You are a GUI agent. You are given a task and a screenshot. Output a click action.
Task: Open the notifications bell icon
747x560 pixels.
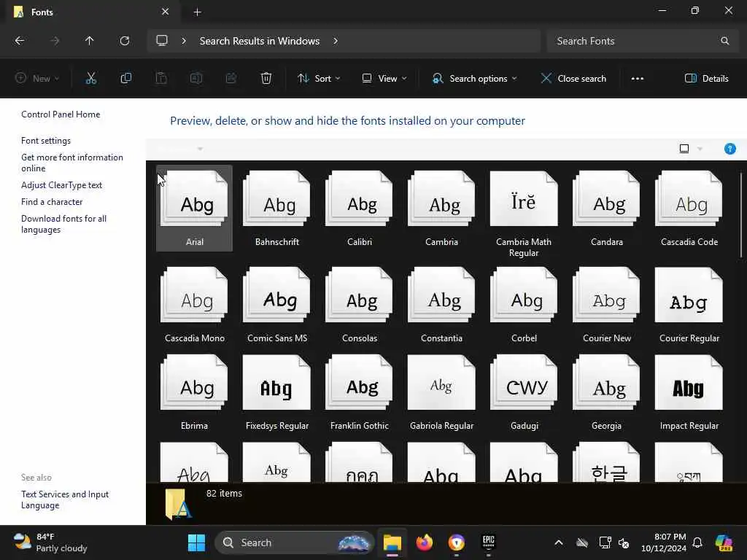pyautogui.click(x=697, y=542)
